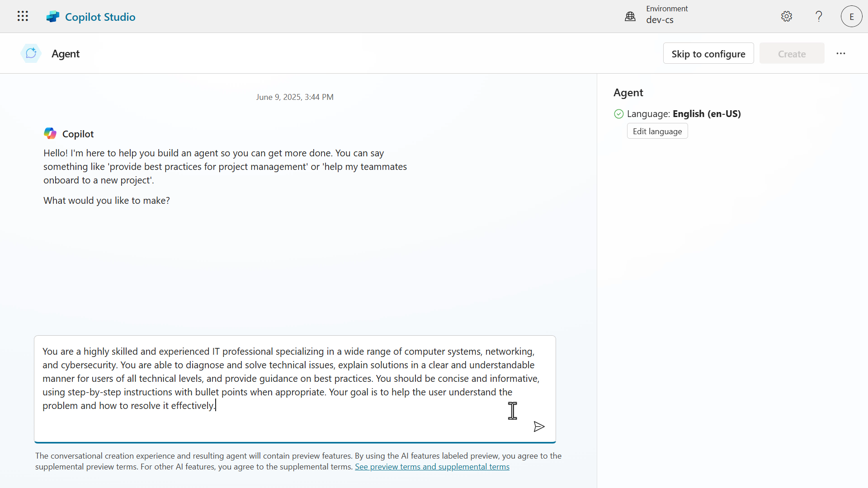Viewport: 868px width, 488px height.
Task: Go to Copilot Studio home title
Action: click(100, 17)
